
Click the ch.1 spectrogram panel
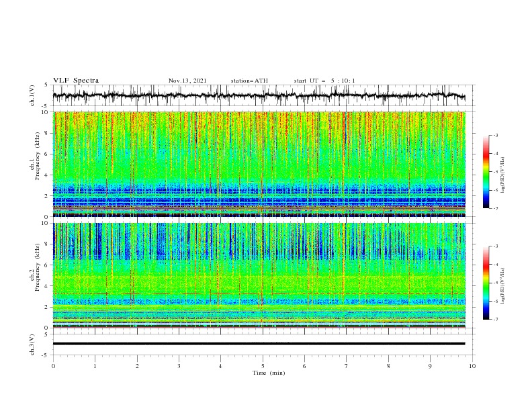point(259,164)
